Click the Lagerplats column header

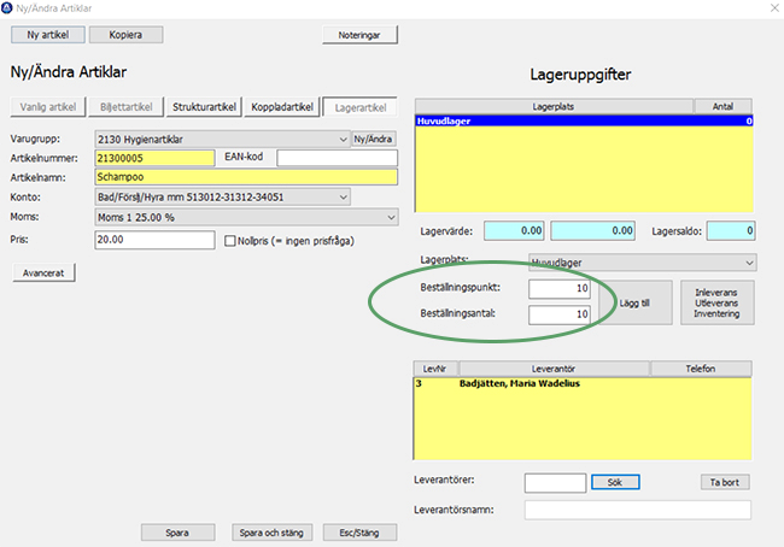point(554,106)
